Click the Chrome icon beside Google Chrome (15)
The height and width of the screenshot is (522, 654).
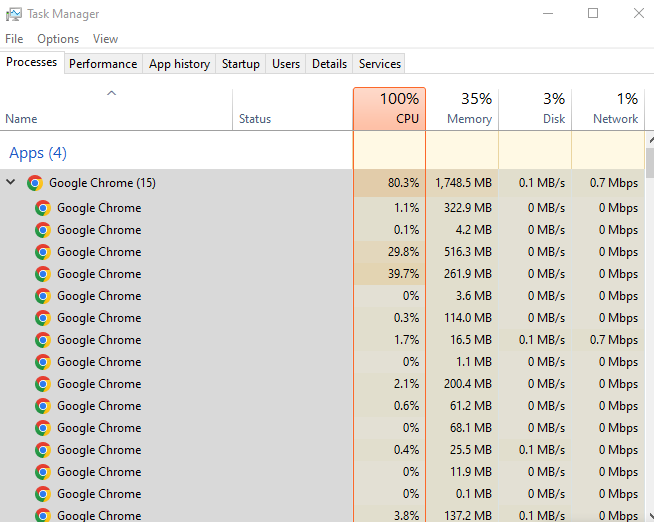[35, 183]
